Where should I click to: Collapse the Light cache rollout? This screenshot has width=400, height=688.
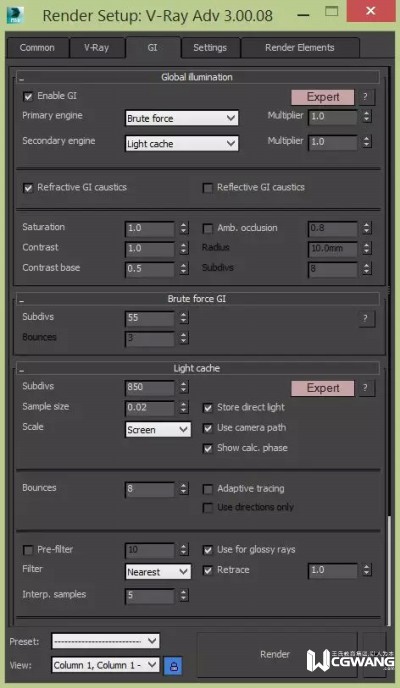tap(197, 368)
